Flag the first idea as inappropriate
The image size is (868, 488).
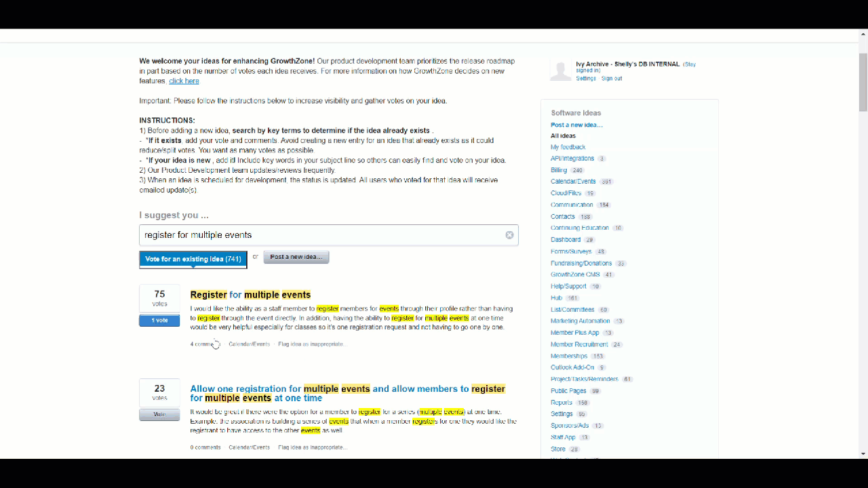pos(312,344)
